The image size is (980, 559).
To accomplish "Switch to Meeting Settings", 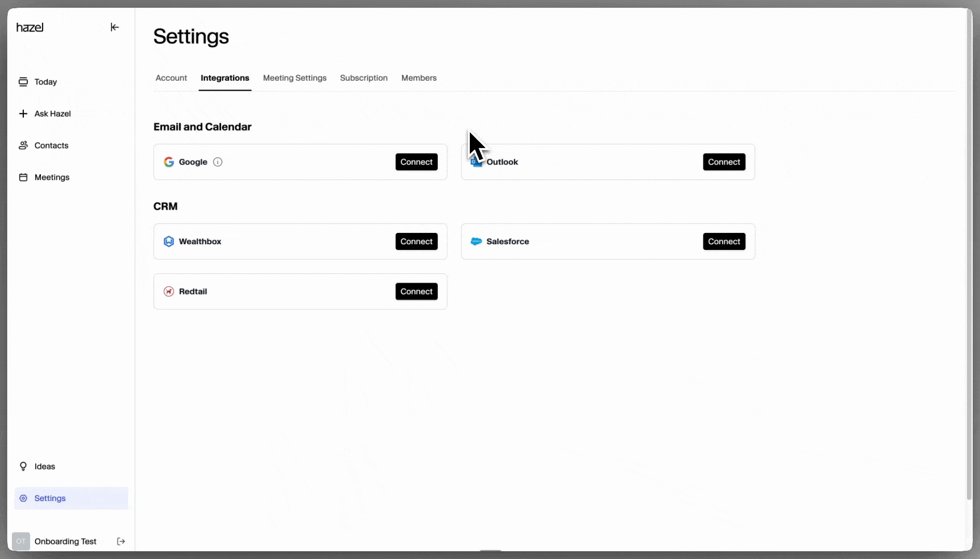I will pos(294,78).
